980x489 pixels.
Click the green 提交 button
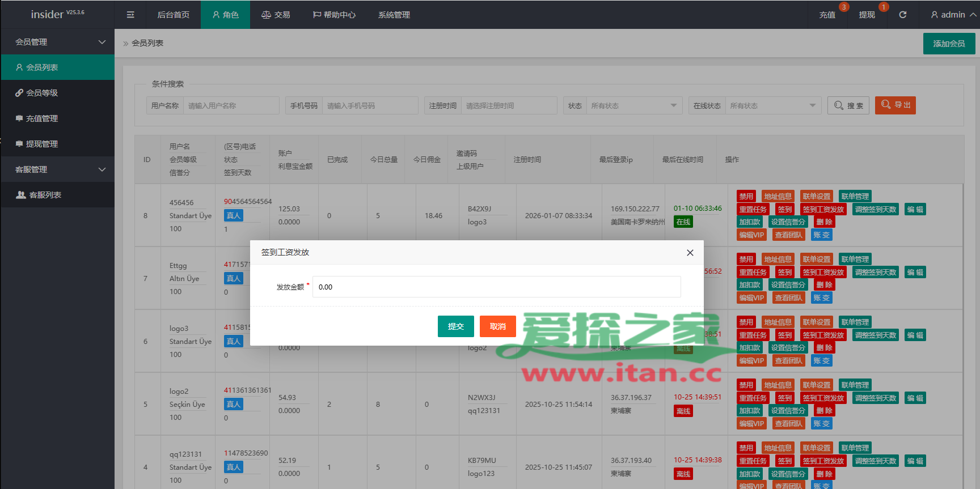pos(455,326)
